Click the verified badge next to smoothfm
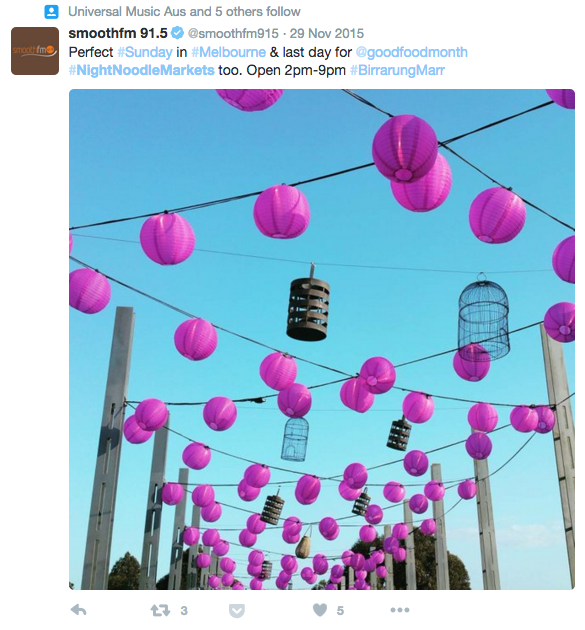585x630 pixels. click(177, 33)
